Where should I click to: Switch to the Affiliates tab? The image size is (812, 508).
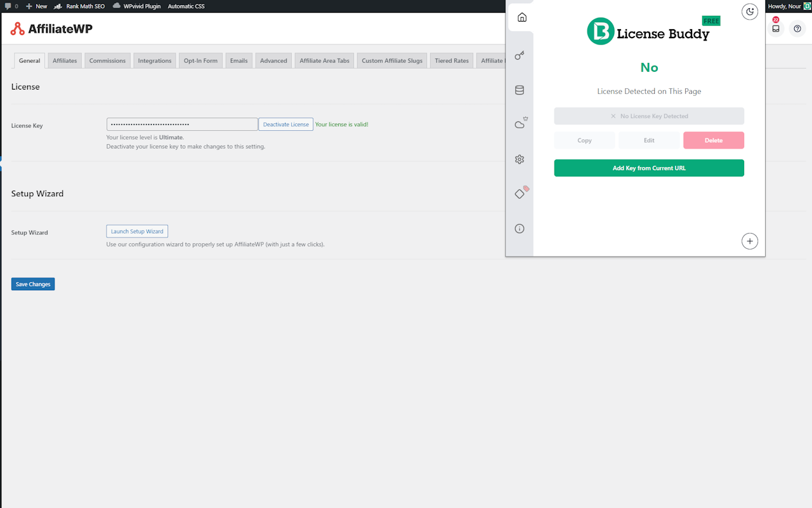point(65,61)
